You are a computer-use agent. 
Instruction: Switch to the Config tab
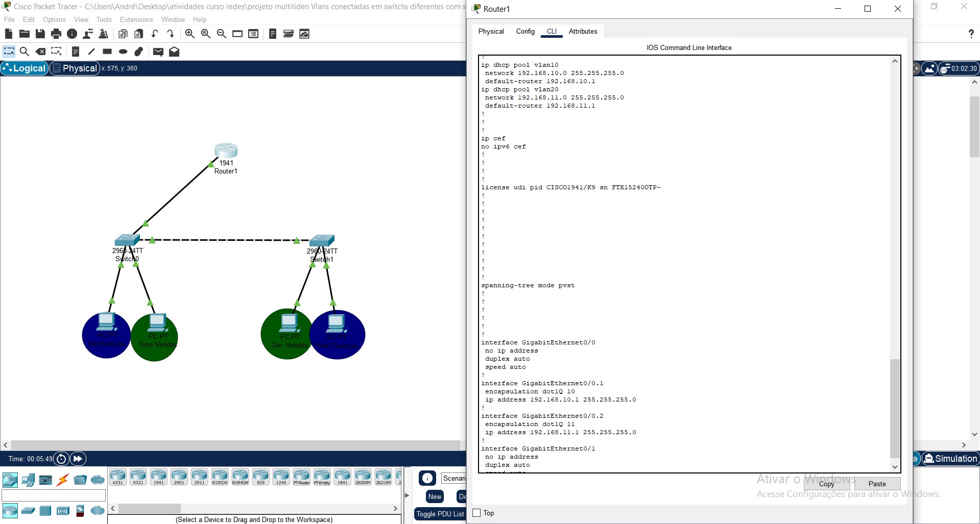click(525, 31)
